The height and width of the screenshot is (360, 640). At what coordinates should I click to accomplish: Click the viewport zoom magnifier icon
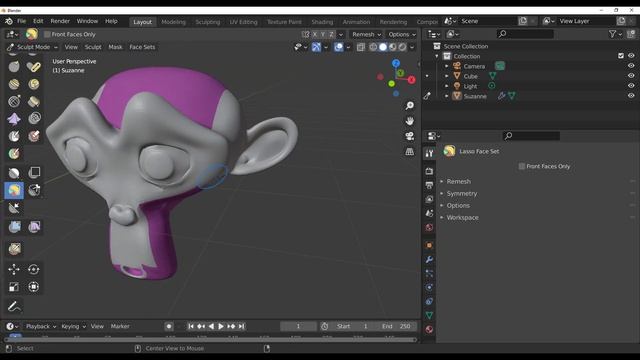(409, 106)
